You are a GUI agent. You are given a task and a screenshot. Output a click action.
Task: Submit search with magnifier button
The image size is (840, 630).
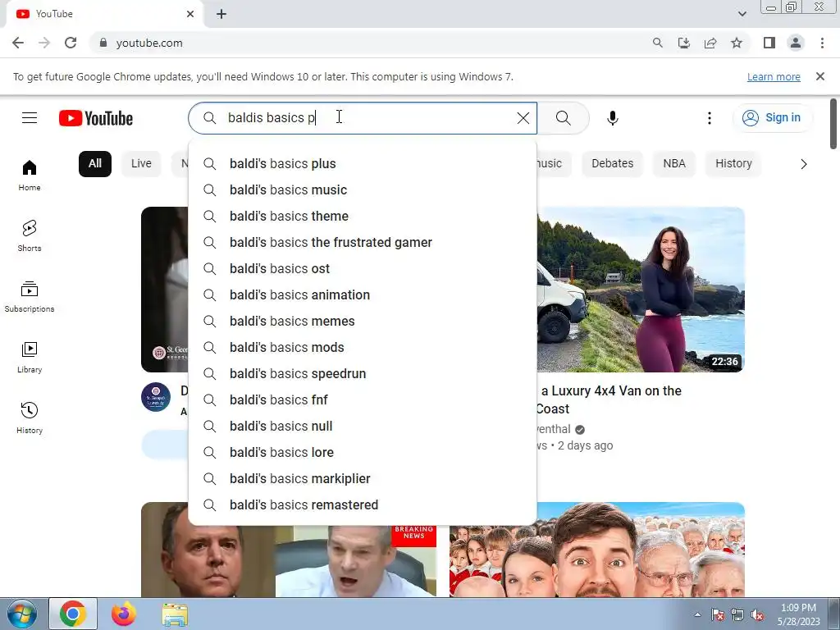[563, 118]
